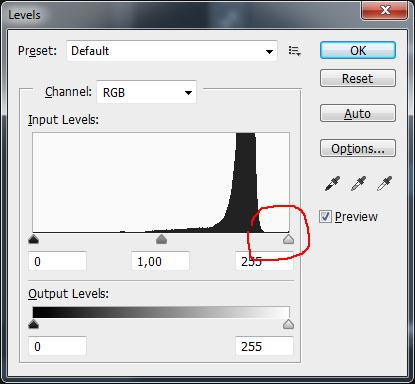Click the output black level slider
The height and width of the screenshot is (384, 415).
click(33, 324)
